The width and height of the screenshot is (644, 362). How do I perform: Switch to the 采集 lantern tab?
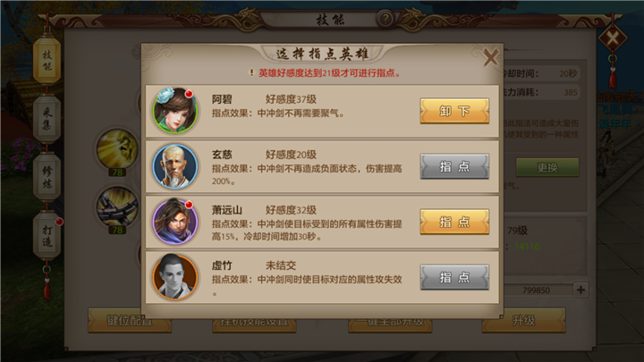pyautogui.click(x=47, y=119)
